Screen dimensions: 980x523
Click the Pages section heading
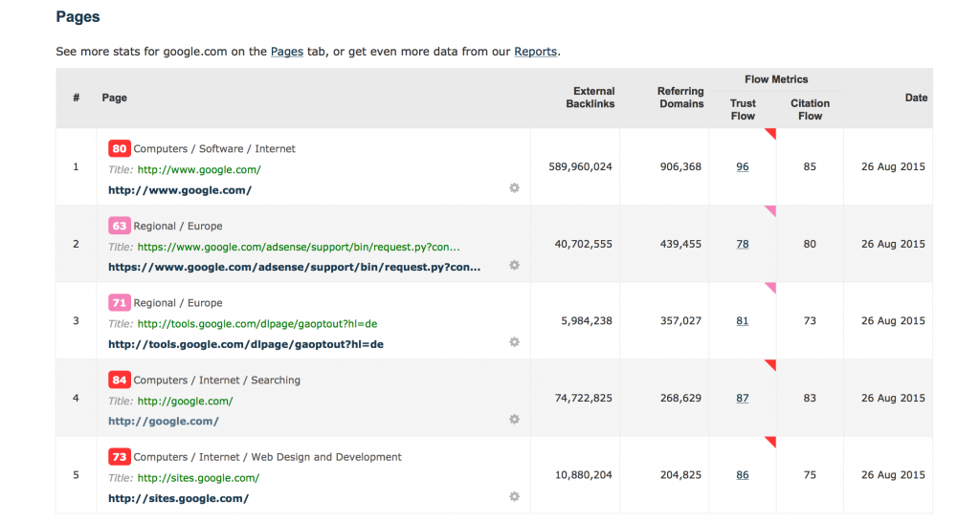(x=78, y=17)
